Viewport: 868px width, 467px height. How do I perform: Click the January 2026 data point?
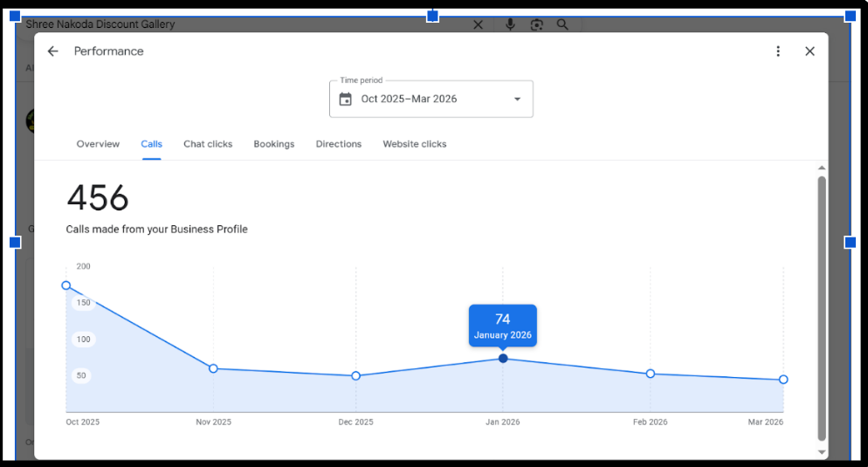[503, 358]
